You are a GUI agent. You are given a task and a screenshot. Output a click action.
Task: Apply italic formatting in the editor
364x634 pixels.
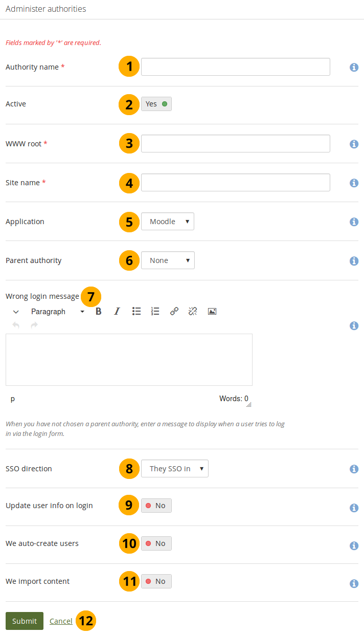pos(117,311)
